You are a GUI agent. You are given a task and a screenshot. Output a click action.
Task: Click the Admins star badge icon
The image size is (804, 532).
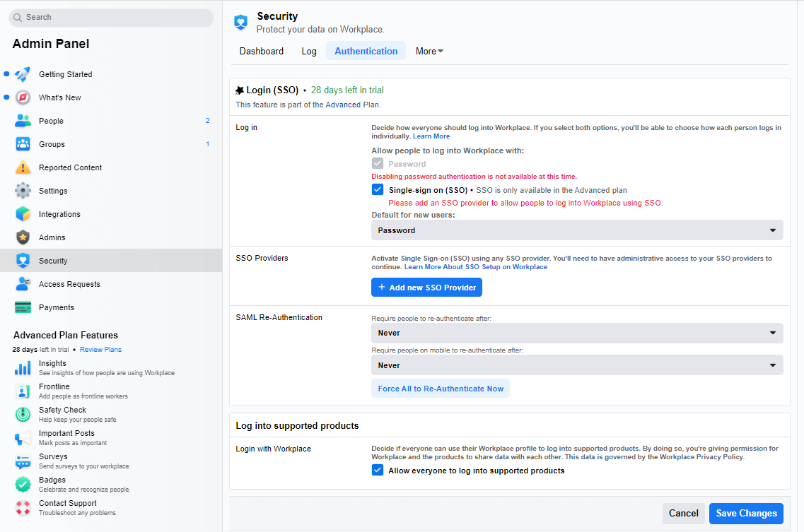click(x=23, y=237)
